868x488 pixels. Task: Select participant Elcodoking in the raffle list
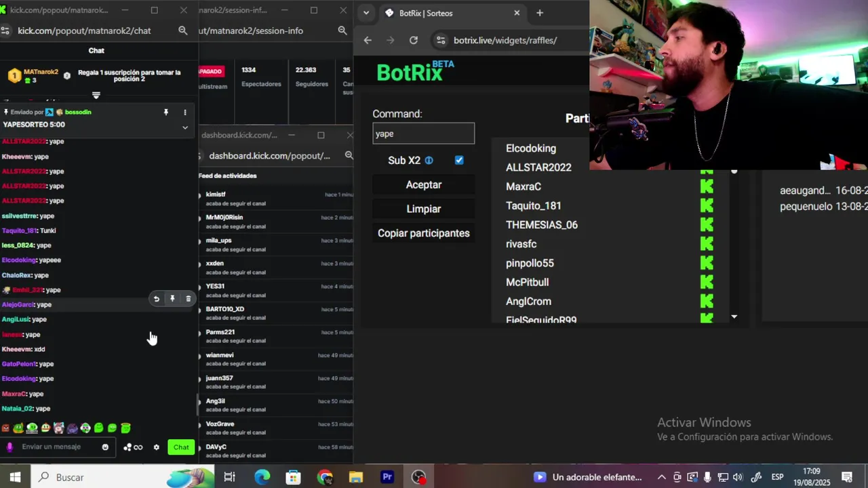531,148
